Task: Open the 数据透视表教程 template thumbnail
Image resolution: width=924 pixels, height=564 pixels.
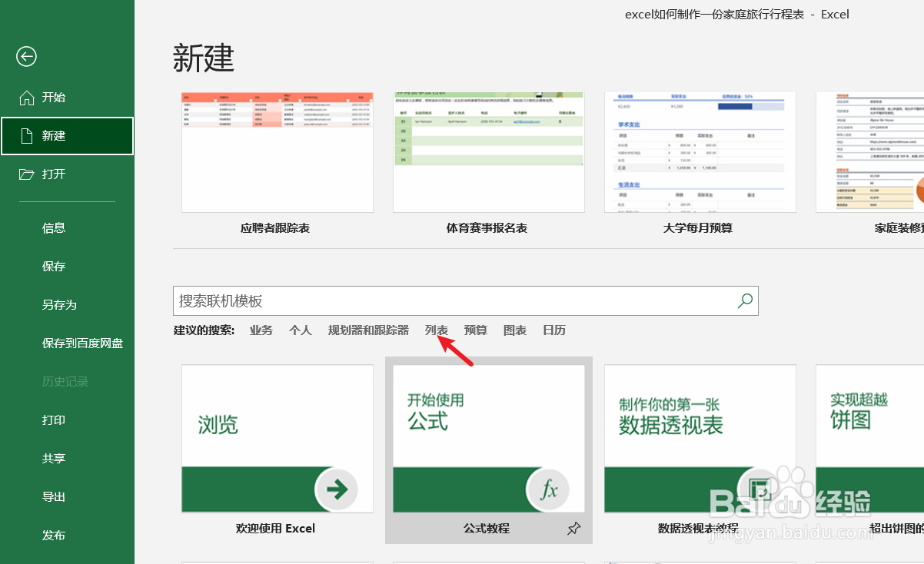Action: pos(700,439)
